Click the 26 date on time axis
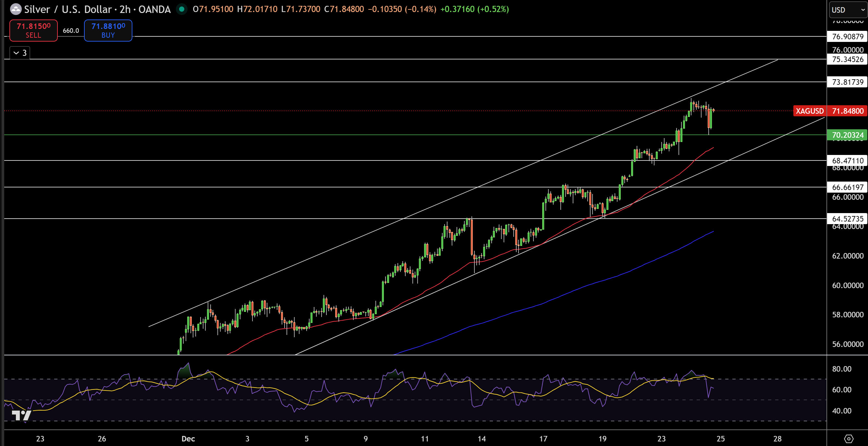 coord(102,439)
